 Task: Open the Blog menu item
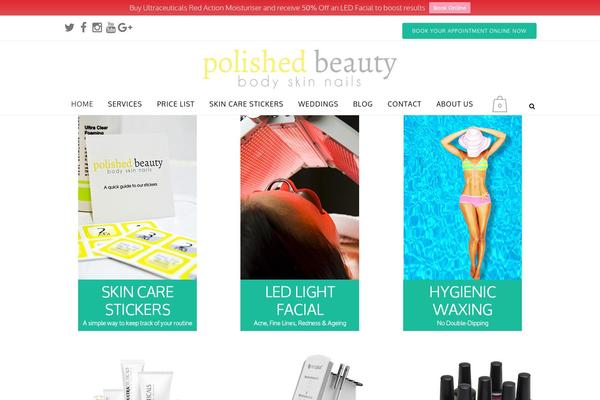point(363,104)
